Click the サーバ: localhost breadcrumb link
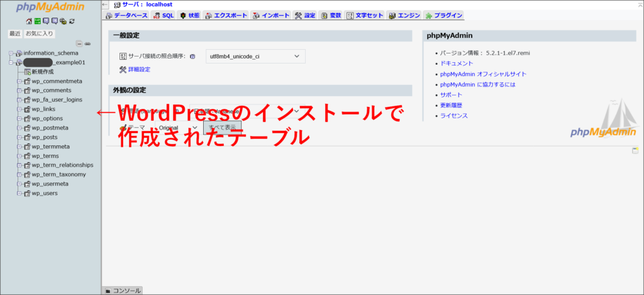The width and height of the screenshot is (644, 295). point(147,4)
